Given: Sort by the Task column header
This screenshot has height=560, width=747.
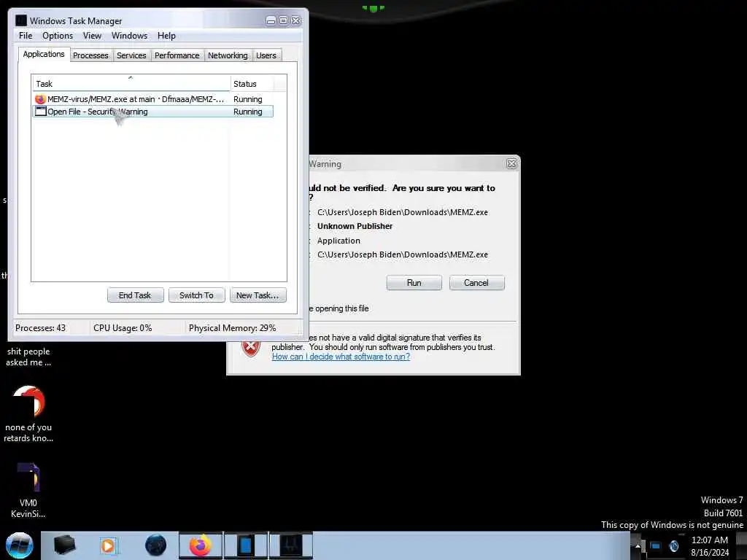Looking at the screenshot, I should pyautogui.click(x=131, y=84).
